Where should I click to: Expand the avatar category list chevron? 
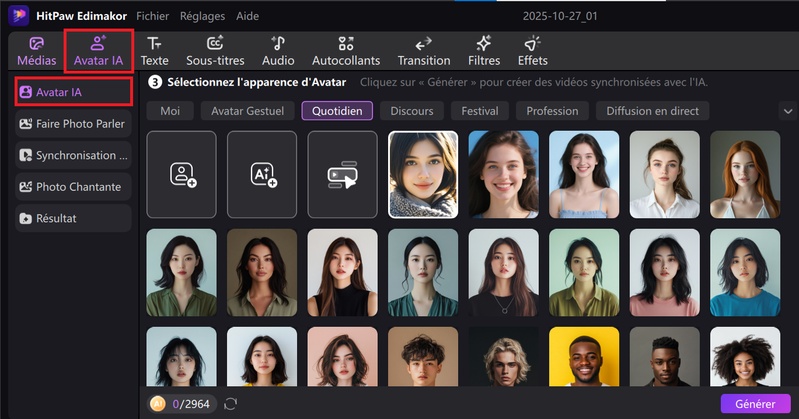click(787, 111)
